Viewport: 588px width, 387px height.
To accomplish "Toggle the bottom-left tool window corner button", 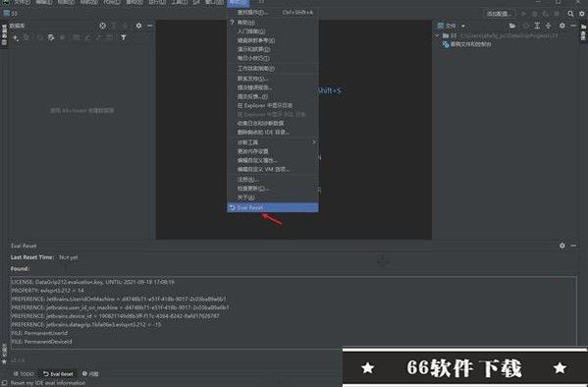I will pyautogui.click(x=5, y=383).
